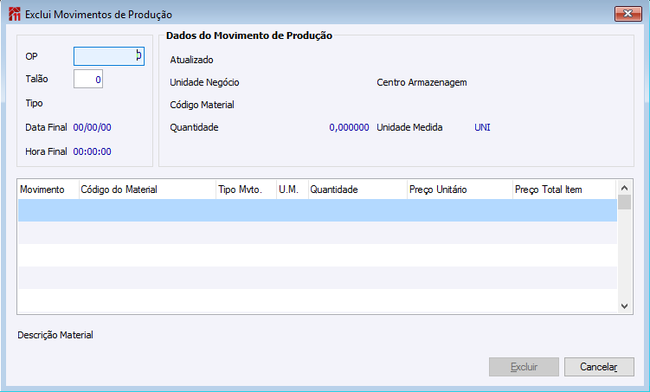
Task: Click the Descrição Material label
Action: [55, 335]
